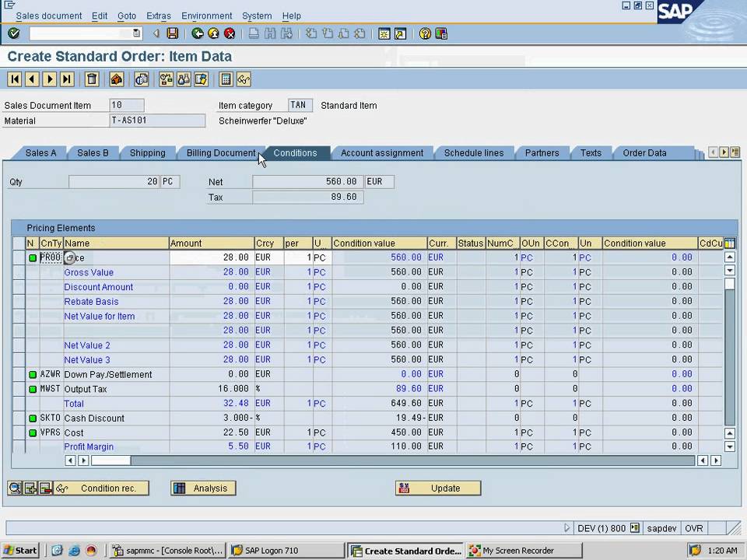Select the row selector for Cost row

coord(19,432)
